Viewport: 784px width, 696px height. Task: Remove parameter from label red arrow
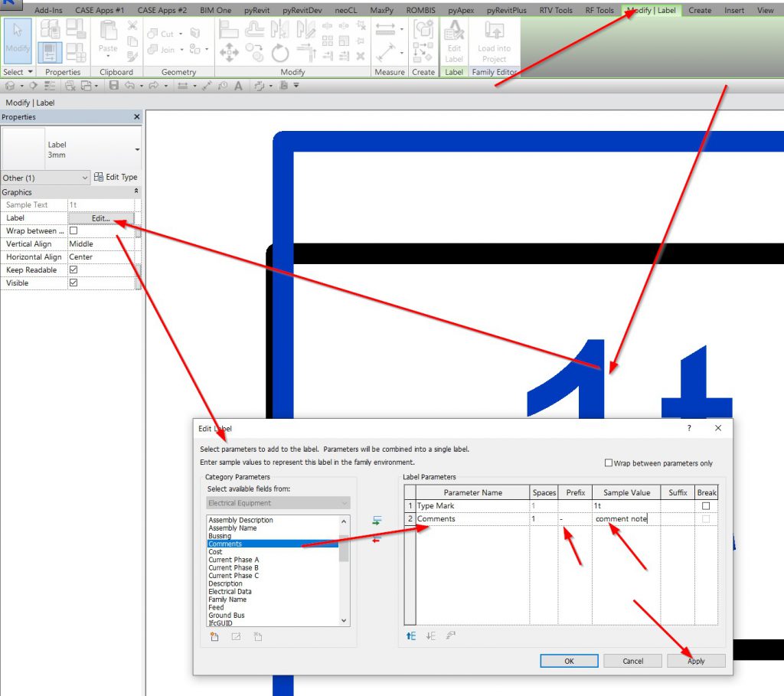click(x=376, y=540)
